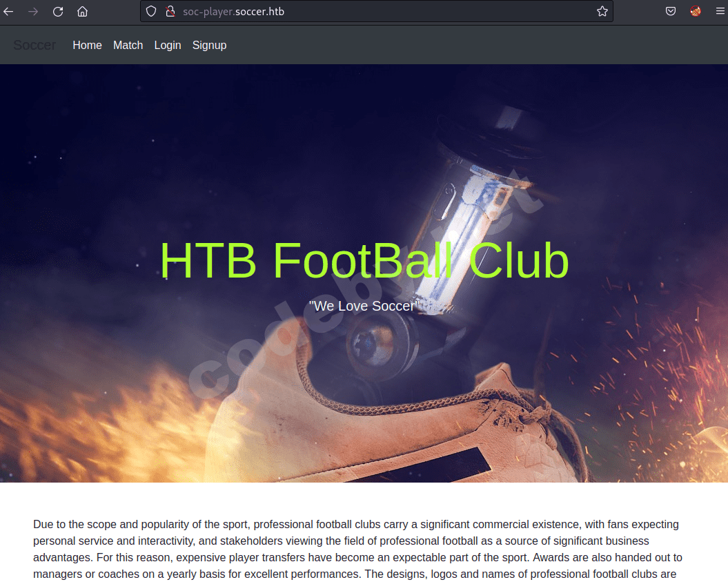This screenshot has height=582, width=728.
Task: Show site security info via padlock icon
Action: pyautogui.click(x=170, y=11)
